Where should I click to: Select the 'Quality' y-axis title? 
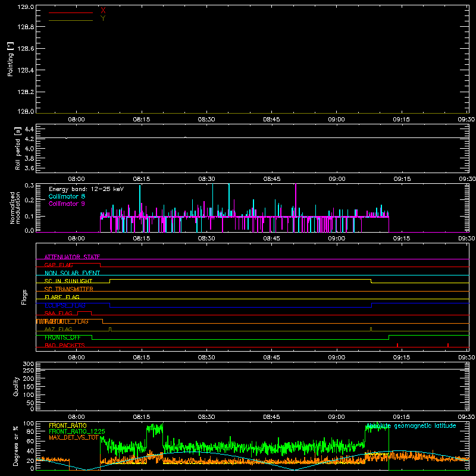[x=16, y=386]
